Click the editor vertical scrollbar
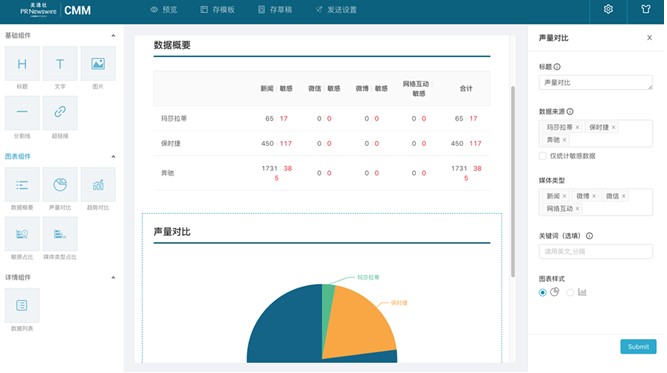This screenshot has height=373, width=667. (513, 182)
